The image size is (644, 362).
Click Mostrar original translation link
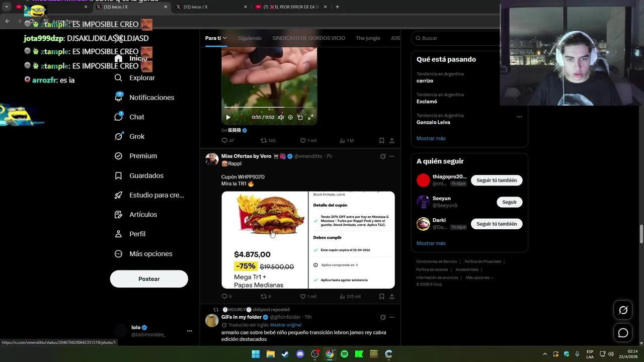pyautogui.click(x=286, y=325)
